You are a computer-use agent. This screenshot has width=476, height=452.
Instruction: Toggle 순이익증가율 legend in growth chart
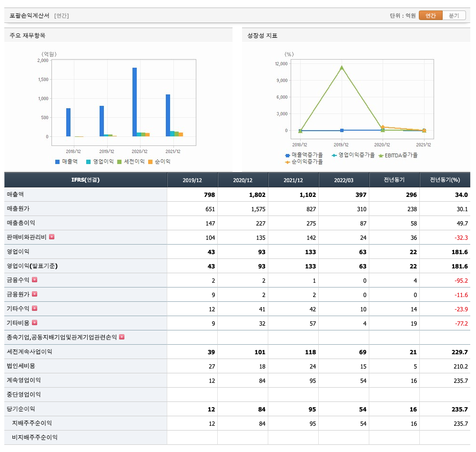[x=304, y=162]
